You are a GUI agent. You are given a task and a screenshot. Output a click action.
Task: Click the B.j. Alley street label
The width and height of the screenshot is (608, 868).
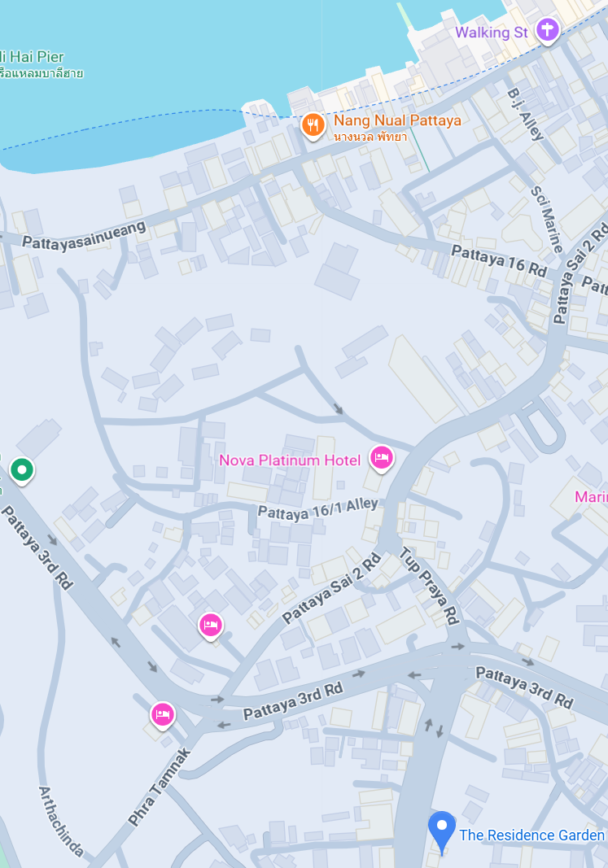tap(526, 114)
